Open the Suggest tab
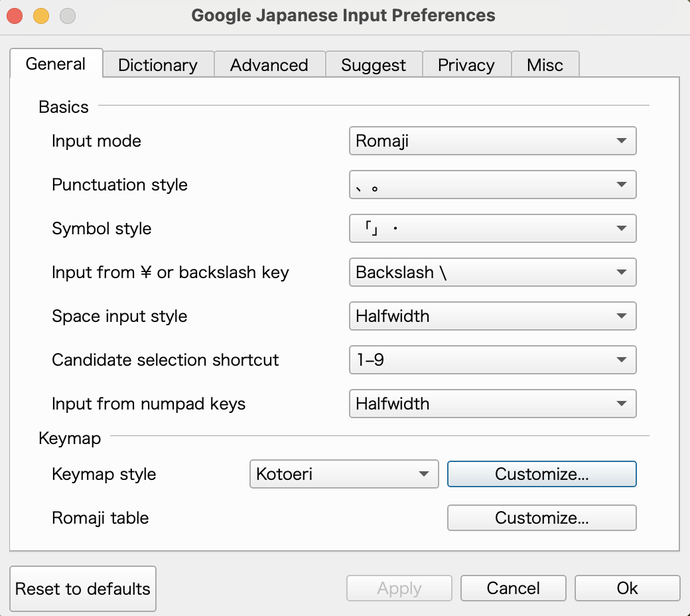 (374, 65)
